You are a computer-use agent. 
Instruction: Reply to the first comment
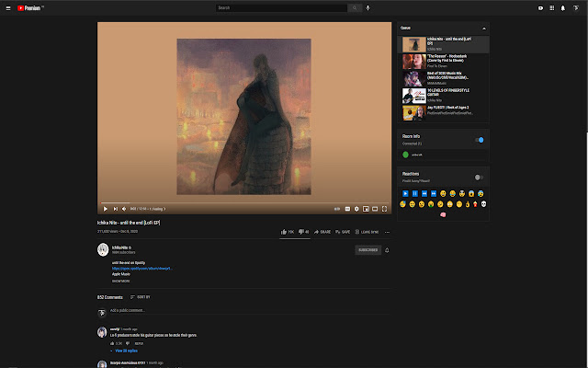point(139,343)
